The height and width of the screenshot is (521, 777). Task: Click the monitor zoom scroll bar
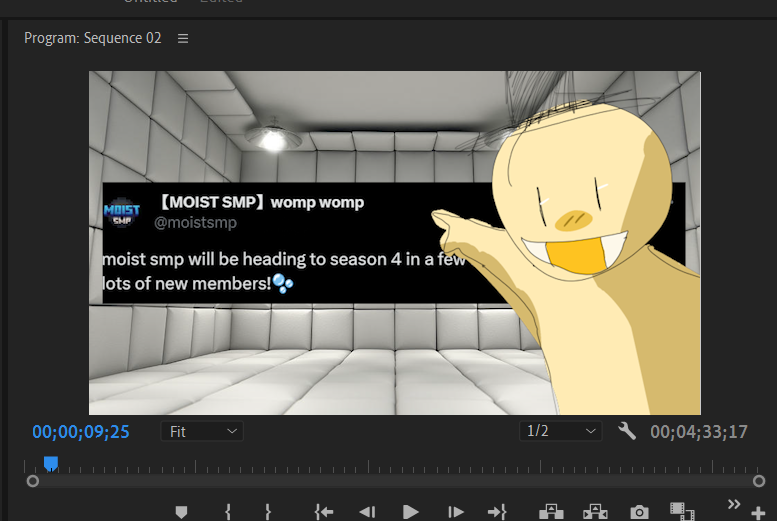pyautogui.click(x=395, y=481)
